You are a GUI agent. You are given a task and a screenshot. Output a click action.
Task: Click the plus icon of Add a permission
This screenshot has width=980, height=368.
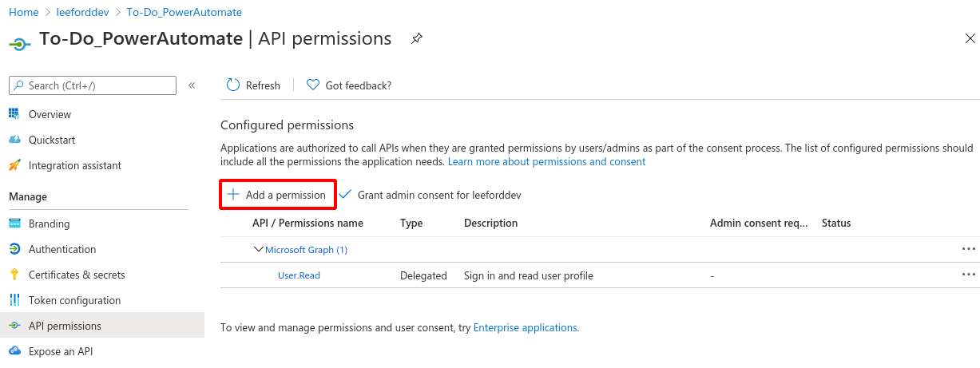(x=233, y=194)
